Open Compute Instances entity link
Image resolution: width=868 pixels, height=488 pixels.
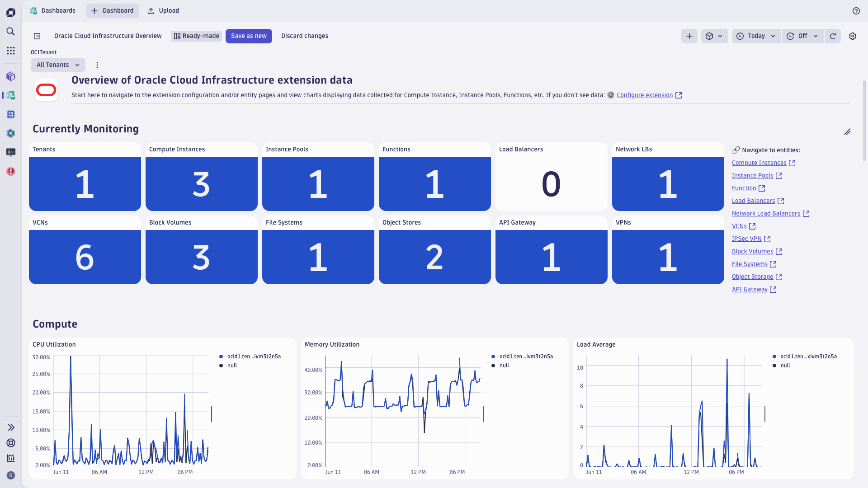(763, 163)
